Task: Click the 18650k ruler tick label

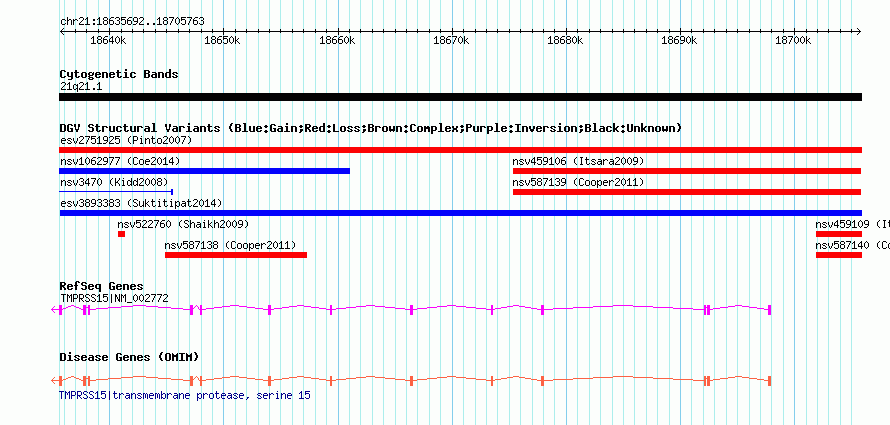Action: click(x=222, y=41)
